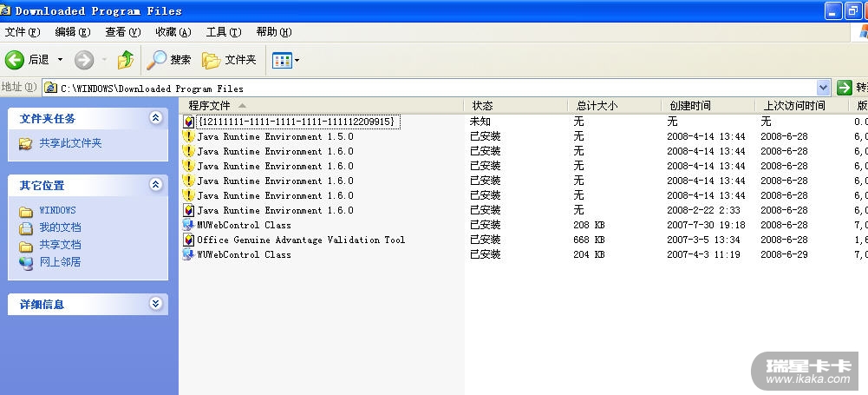Select Office Genuine Advantage Validation Tool
The width and height of the screenshot is (868, 395).
coord(301,240)
